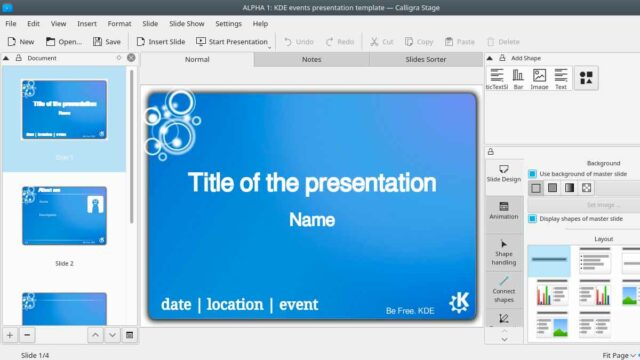Expand Start Presentation dropdown arrow
The width and height of the screenshot is (640, 360).
tap(269, 47)
